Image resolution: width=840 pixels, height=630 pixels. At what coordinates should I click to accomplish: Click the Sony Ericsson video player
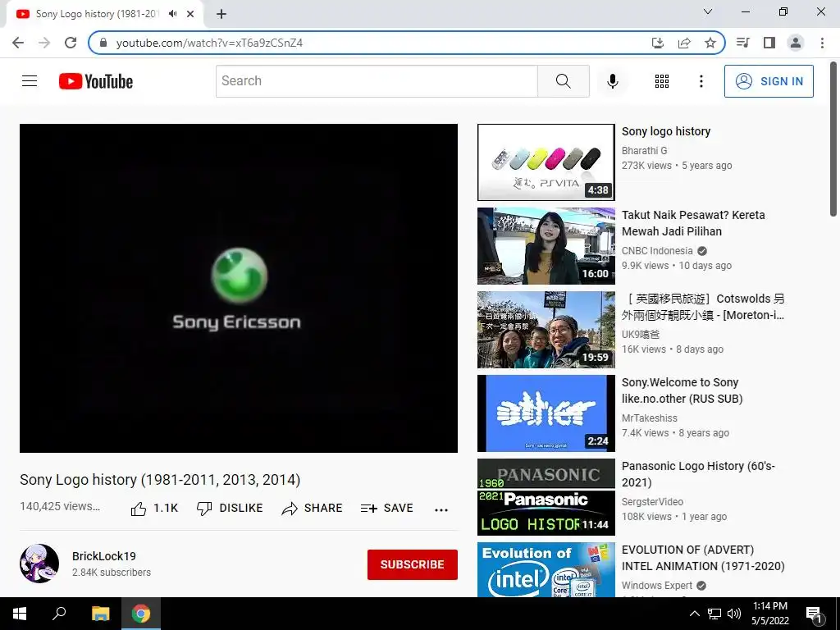[239, 288]
